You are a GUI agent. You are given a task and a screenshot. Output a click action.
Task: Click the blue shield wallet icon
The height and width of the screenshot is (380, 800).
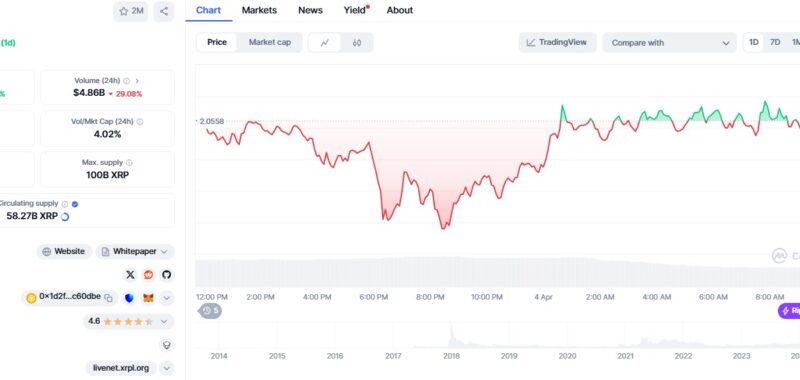pos(129,298)
